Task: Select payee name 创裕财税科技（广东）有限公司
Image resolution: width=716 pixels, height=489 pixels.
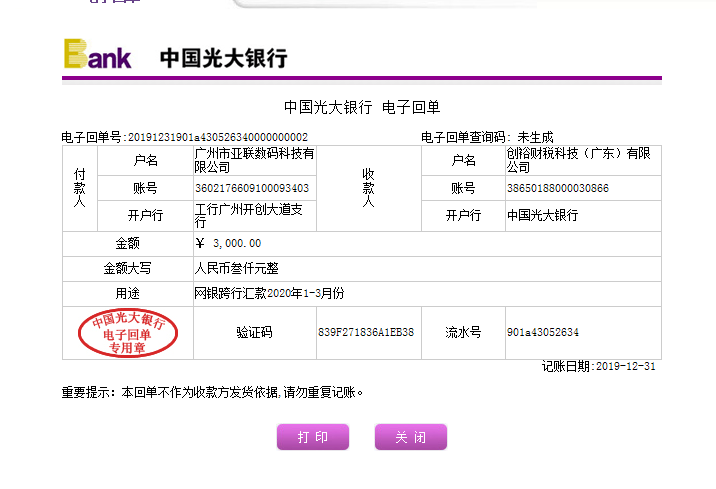Action: coord(578,160)
